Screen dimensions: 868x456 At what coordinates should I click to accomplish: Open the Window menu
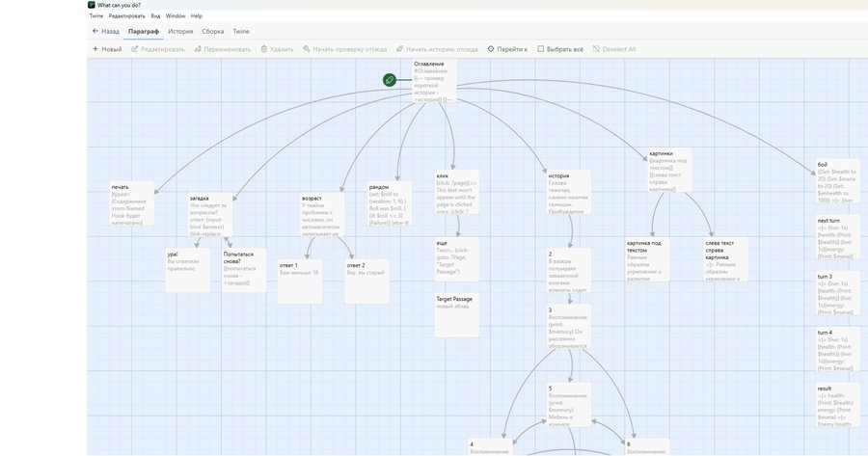[x=176, y=16]
